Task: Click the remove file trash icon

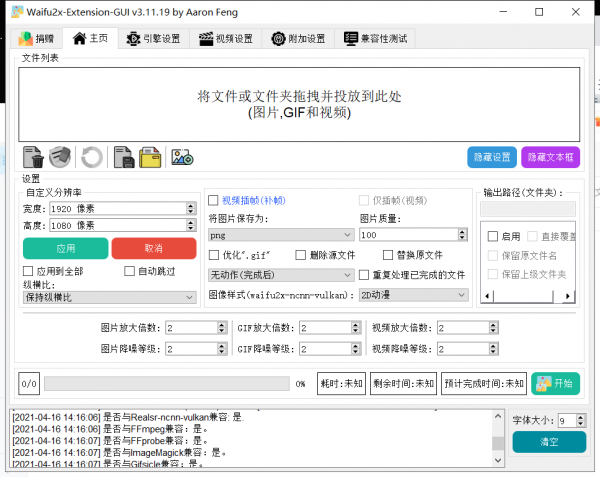Action: 33,157
